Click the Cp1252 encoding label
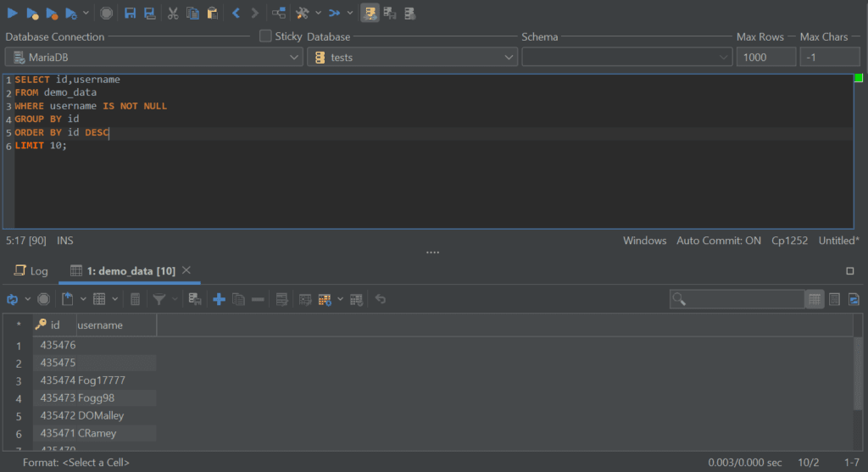Screen dimensions: 868x472 [789, 241]
